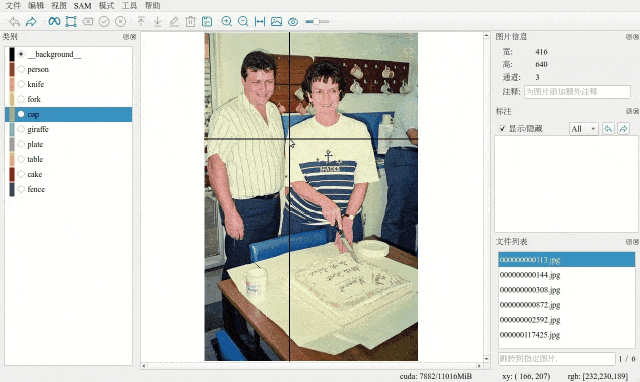
Task: Click the image annotation note input field
Action: (577, 91)
